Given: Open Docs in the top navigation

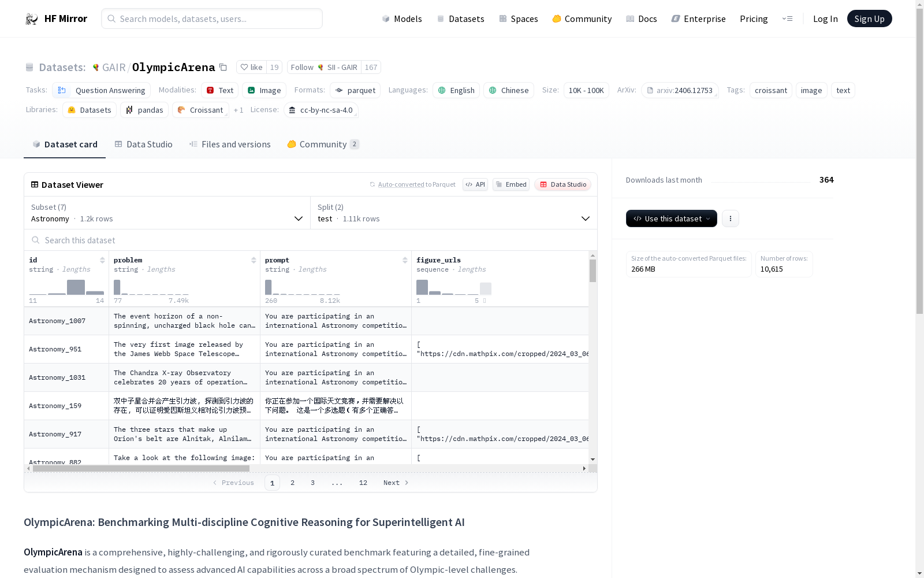Looking at the screenshot, I should (x=642, y=19).
